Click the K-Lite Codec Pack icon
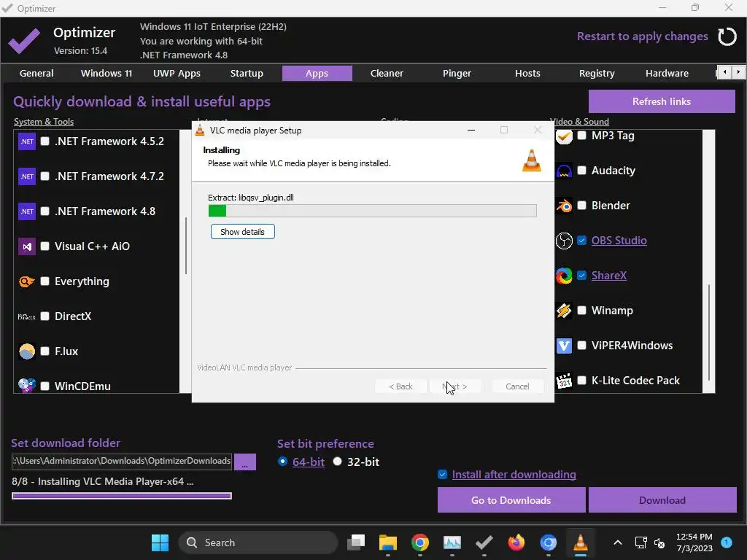The image size is (747, 560). (x=564, y=381)
